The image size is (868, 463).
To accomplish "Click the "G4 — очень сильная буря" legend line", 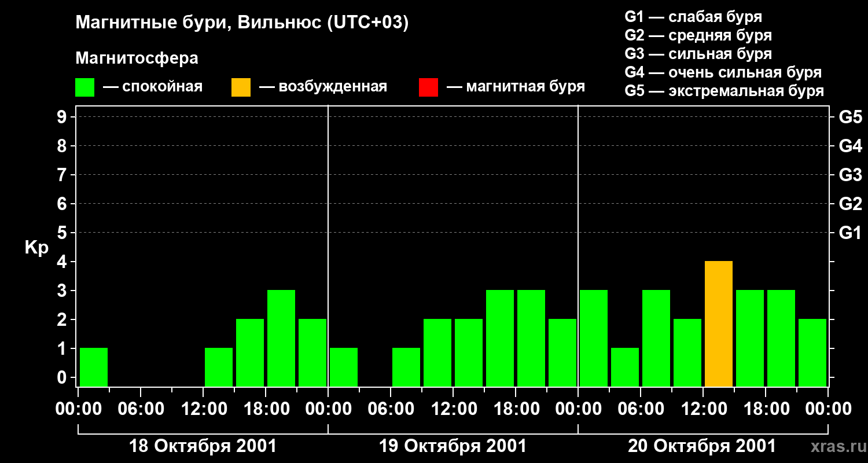I will pos(723,72).
